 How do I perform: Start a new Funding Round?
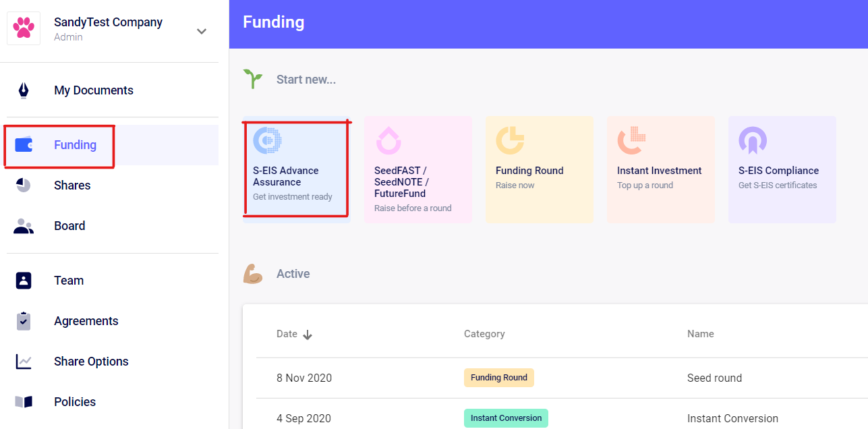540,169
